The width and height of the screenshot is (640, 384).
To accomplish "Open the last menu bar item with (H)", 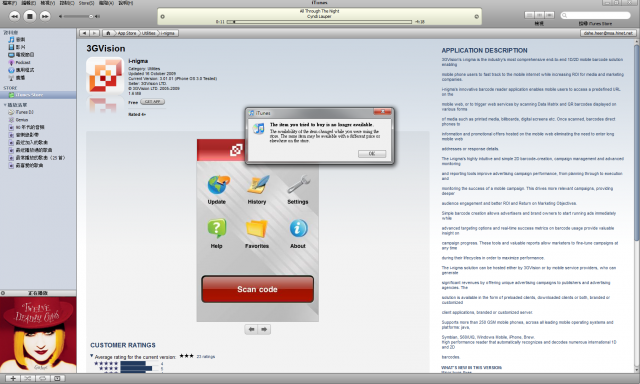I will tap(126, 3).
